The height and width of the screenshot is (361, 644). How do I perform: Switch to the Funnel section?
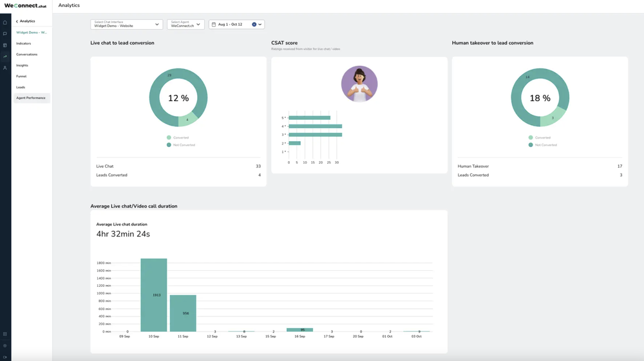[21, 76]
